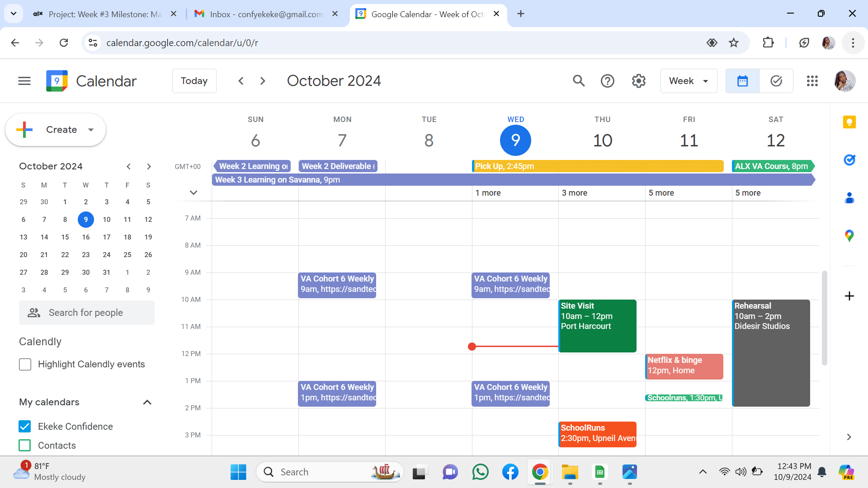
Task: Expand 5 more events on Friday
Action: coord(661,193)
